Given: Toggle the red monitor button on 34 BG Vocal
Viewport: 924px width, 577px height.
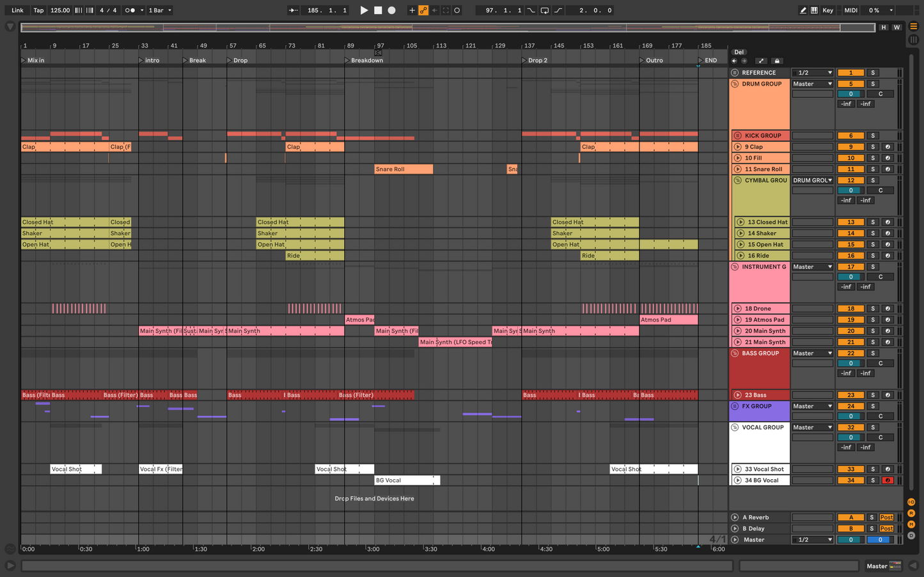Looking at the screenshot, I should point(887,481).
